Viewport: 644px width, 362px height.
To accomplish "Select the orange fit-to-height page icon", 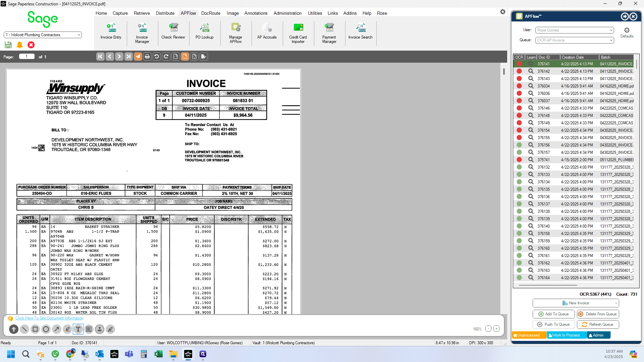I will 185,57.
